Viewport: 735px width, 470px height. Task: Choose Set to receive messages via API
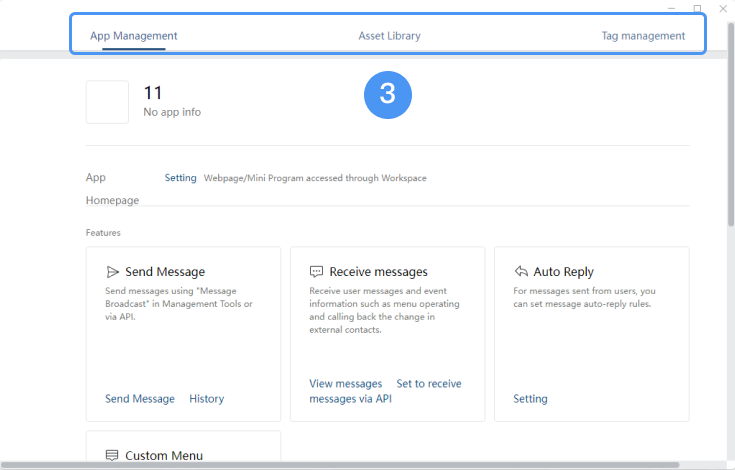point(428,384)
